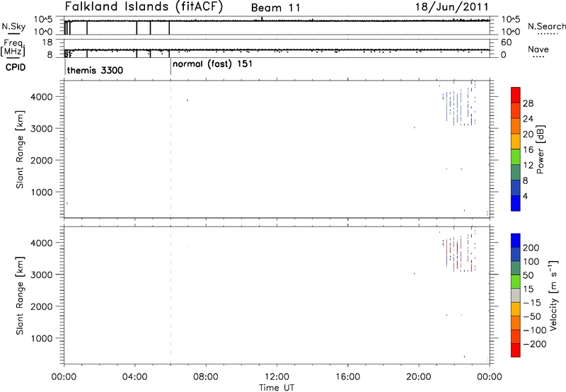This screenshot has height=392, width=566.
Task: Select the 'normal (fast) 151' CPID label
Action: click(x=212, y=64)
